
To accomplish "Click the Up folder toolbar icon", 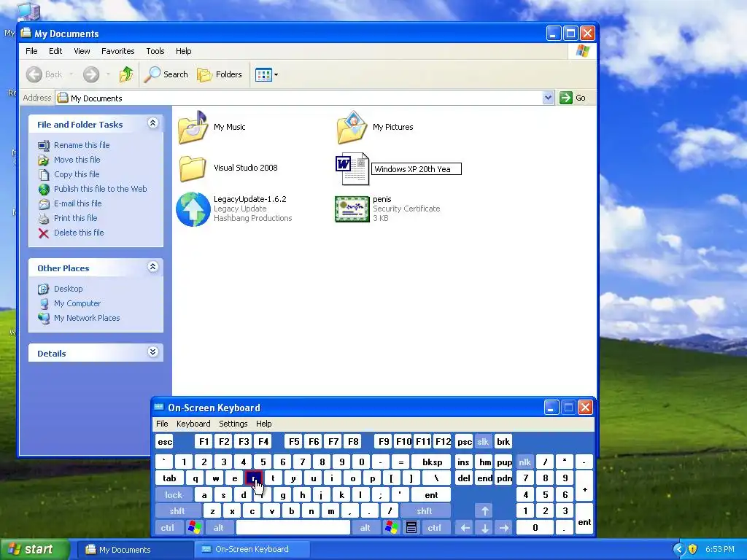I will tap(126, 74).
